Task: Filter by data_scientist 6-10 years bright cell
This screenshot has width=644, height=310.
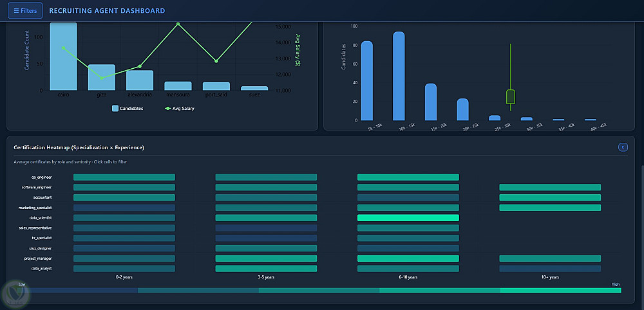Action: 408,218
